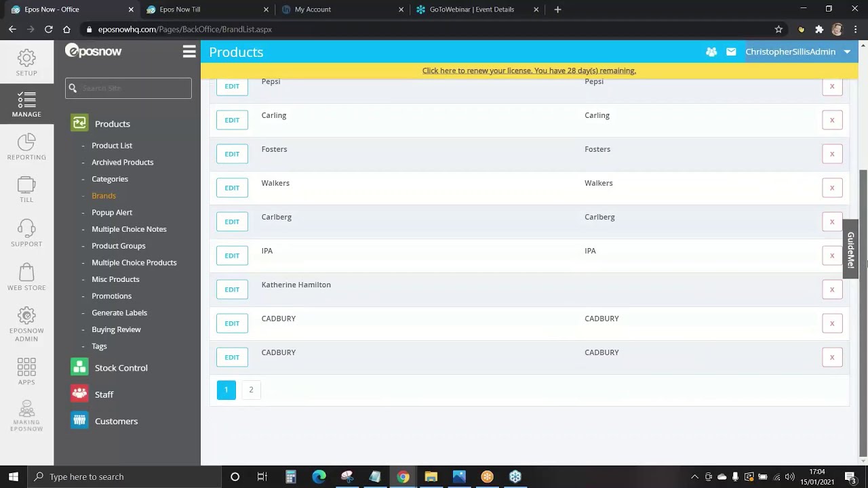Click the Products section icon

click(x=79, y=123)
